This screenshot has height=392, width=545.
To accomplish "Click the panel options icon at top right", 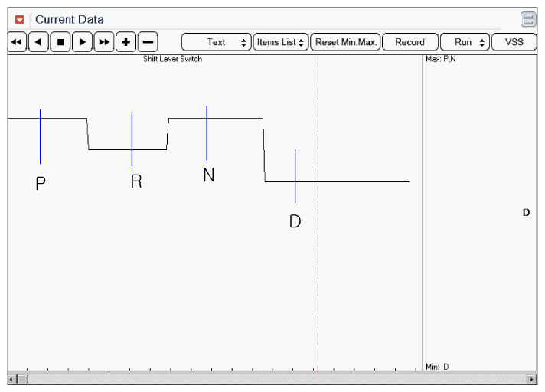I will tap(528, 19).
